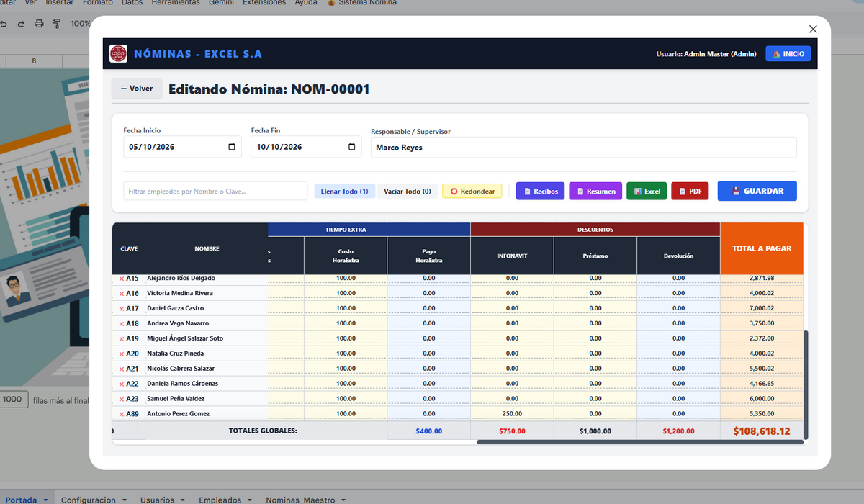
Task: Open the Fecha Inicio calendar picker icon
Action: (231, 147)
